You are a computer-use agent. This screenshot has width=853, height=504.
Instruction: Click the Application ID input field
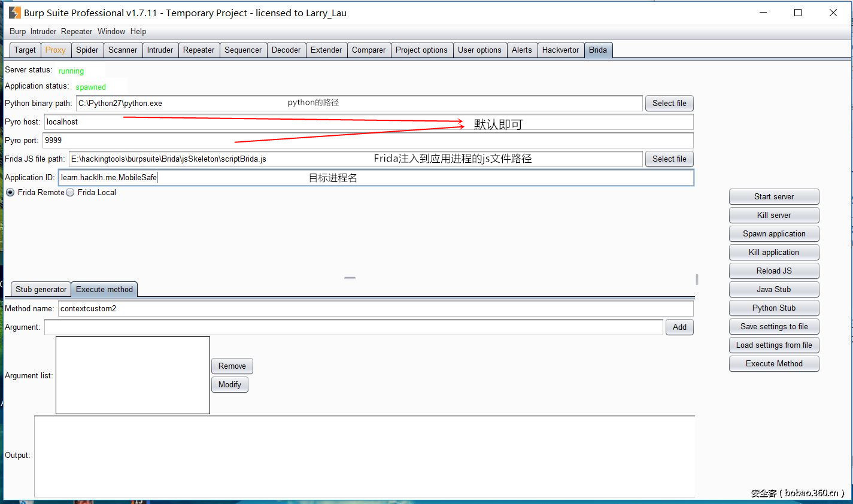tap(376, 177)
